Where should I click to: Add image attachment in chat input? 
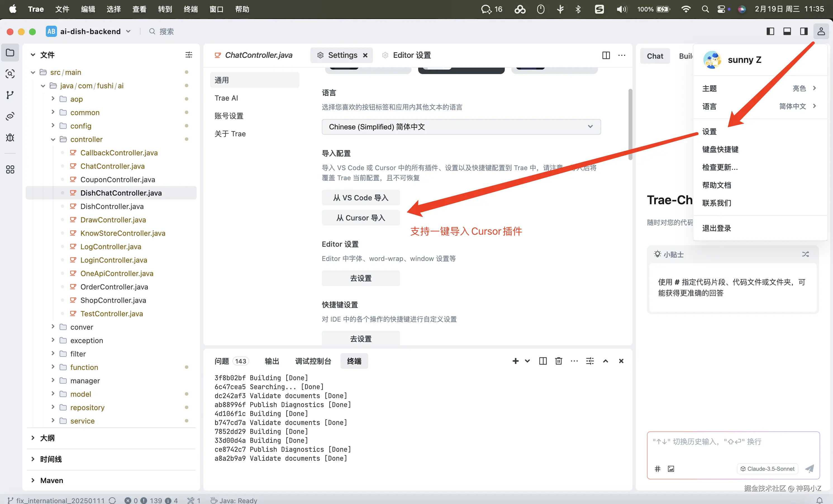671,469
